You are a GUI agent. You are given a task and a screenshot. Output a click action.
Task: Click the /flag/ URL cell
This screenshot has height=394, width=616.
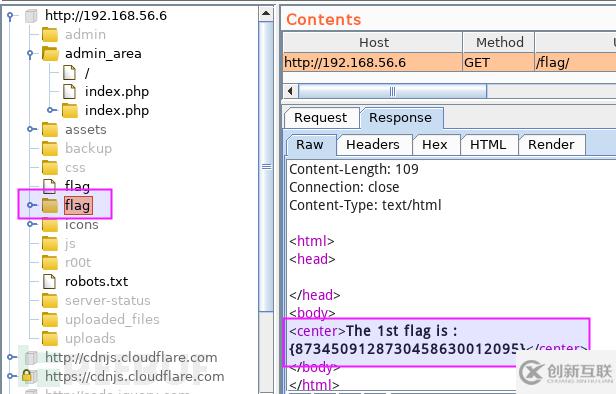(x=575, y=63)
